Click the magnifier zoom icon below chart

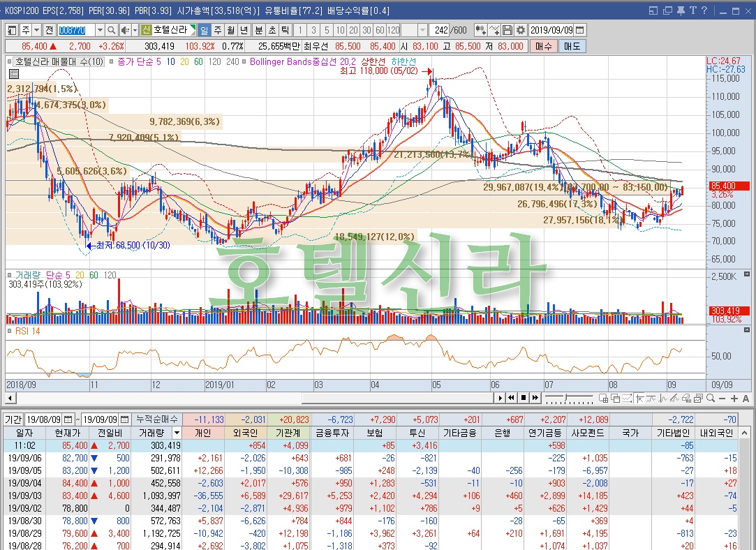(x=711, y=398)
